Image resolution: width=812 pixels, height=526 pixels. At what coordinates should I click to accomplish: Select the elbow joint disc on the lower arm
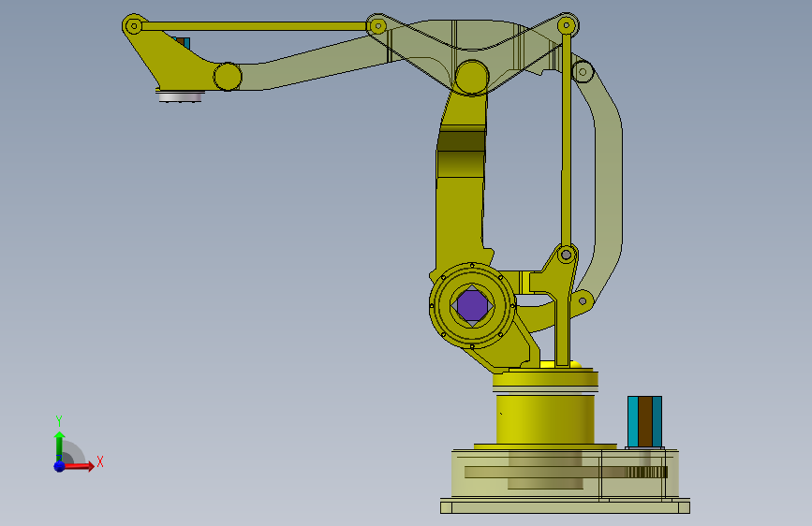(x=472, y=77)
